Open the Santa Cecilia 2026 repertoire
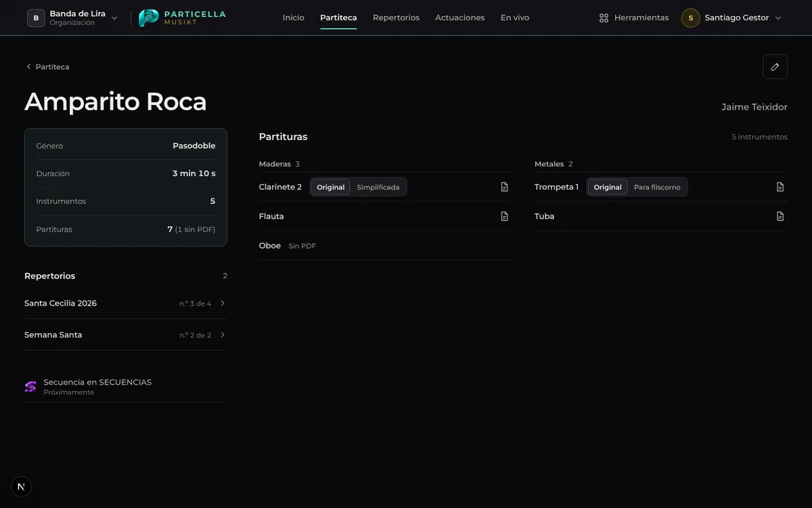This screenshot has height=508, width=812. click(x=126, y=303)
